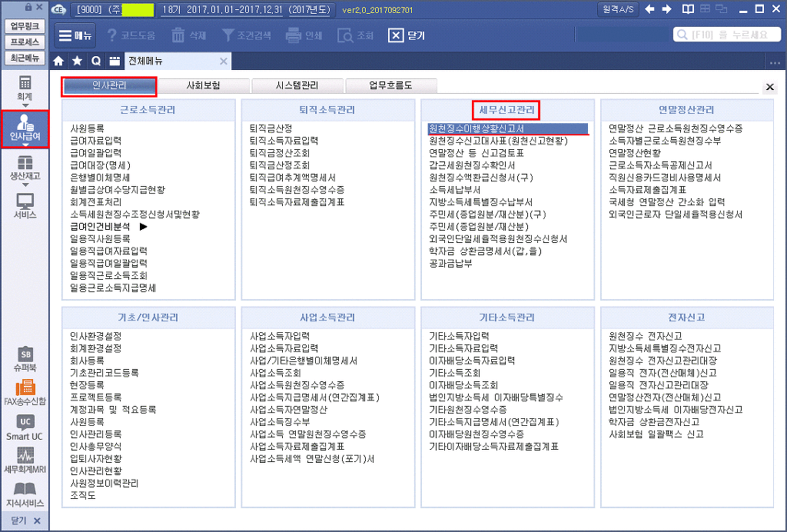Open 일용근로소득지급명세 menu item
Screen dimensions: 787x532
pos(114,288)
